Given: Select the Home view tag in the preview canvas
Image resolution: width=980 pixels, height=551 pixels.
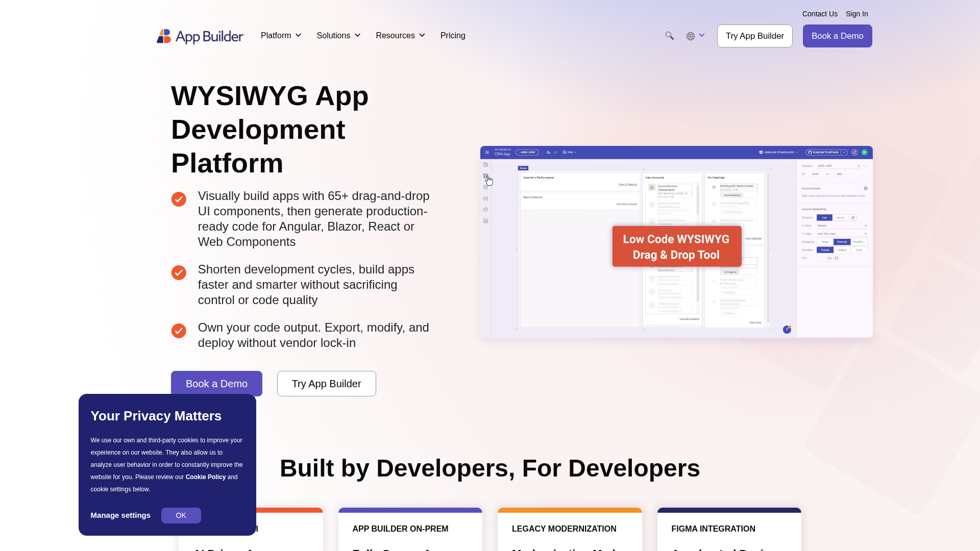Looking at the screenshot, I should (x=523, y=168).
